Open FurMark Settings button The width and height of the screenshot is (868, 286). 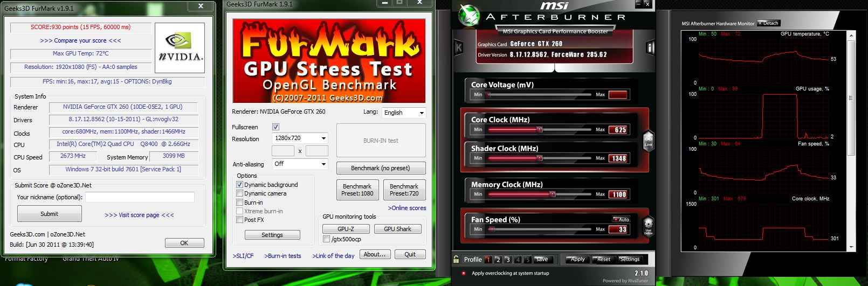coord(272,235)
